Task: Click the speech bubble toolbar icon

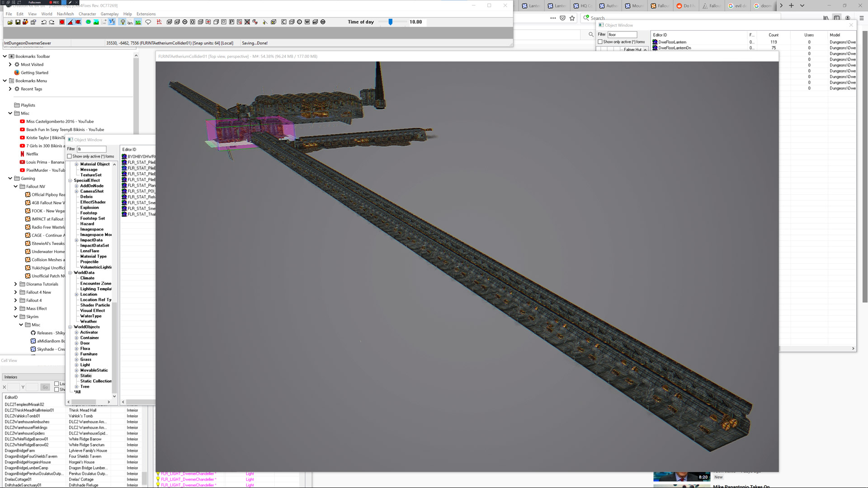Action: [148, 22]
